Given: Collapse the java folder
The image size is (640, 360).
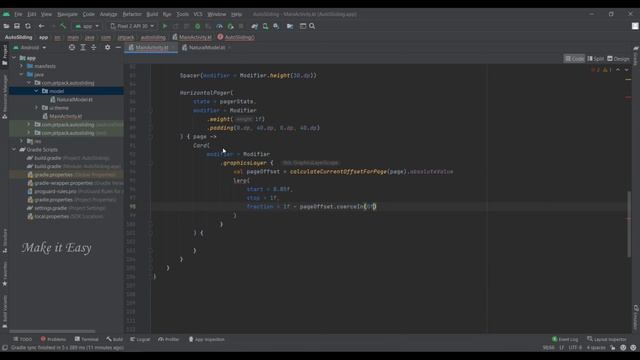Looking at the screenshot, I should [x=22, y=75].
